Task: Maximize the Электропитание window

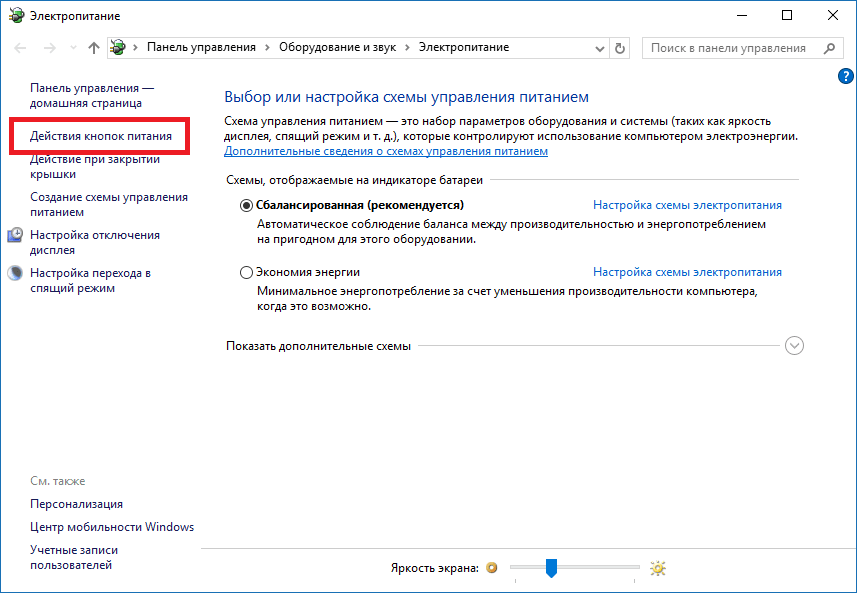Action: click(786, 15)
